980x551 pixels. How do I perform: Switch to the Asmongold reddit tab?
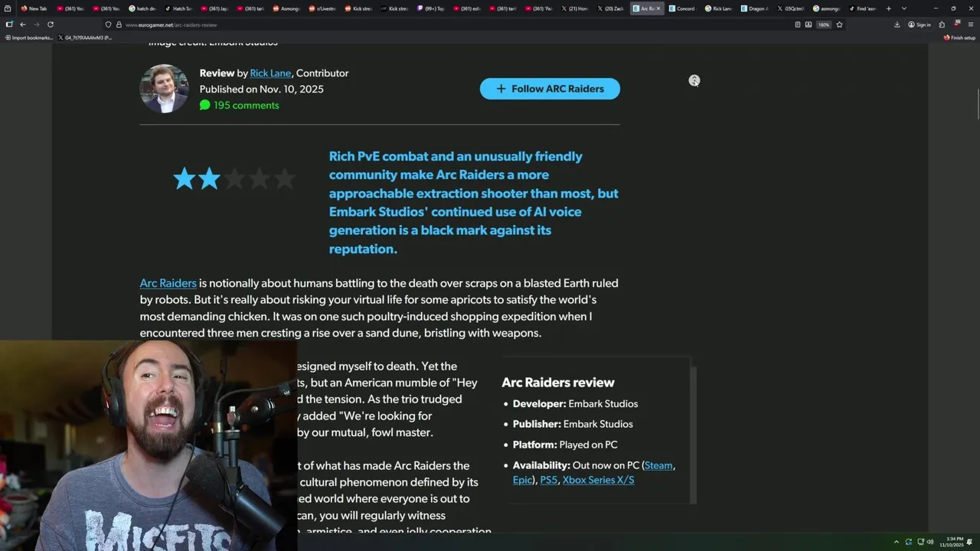(286, 8)
